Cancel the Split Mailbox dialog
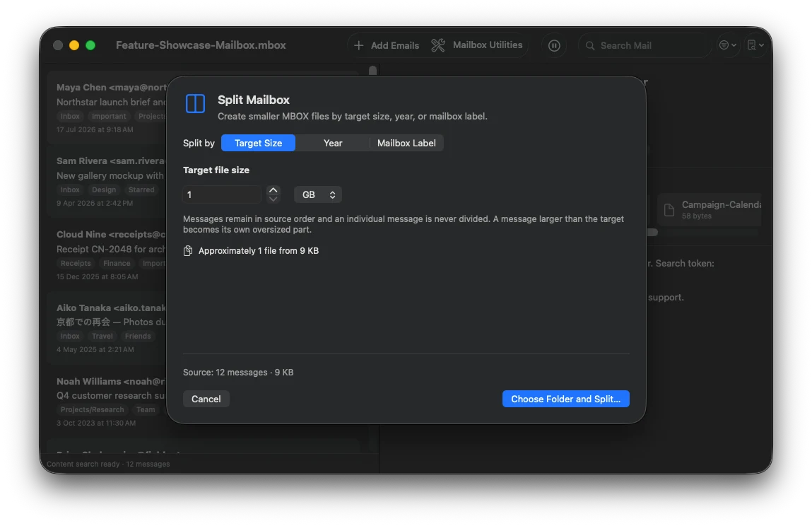This screenshot has height=526, width=812. (206, 399)
